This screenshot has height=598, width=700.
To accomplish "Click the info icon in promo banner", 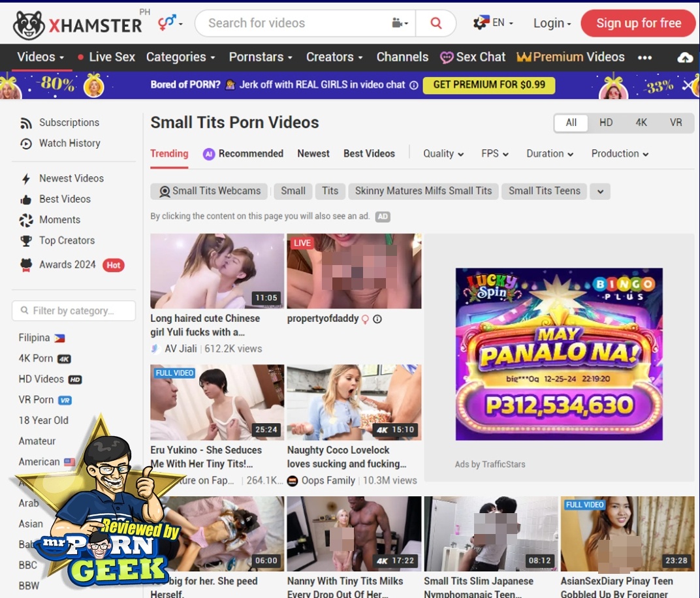I will point(414,86).
